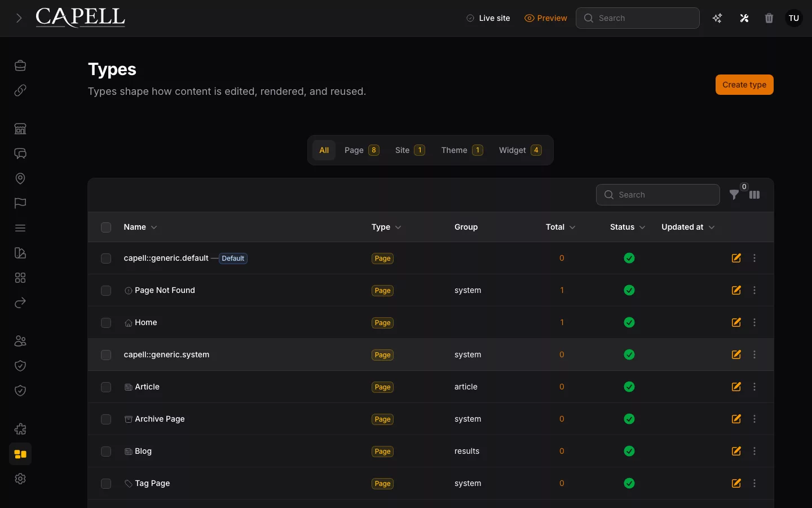812x508 pixels.
Task: Open the upper shield check icon in sidebar
Action: point(20,366)
